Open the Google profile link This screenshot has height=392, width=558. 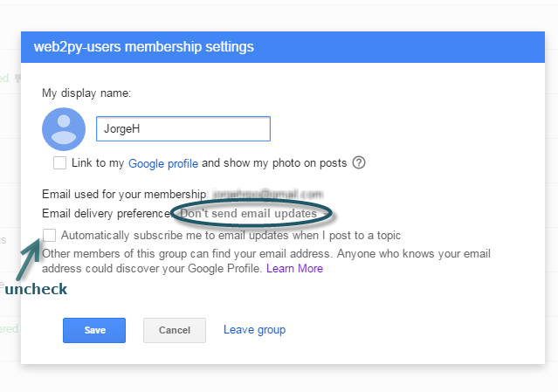click(163, 163)
